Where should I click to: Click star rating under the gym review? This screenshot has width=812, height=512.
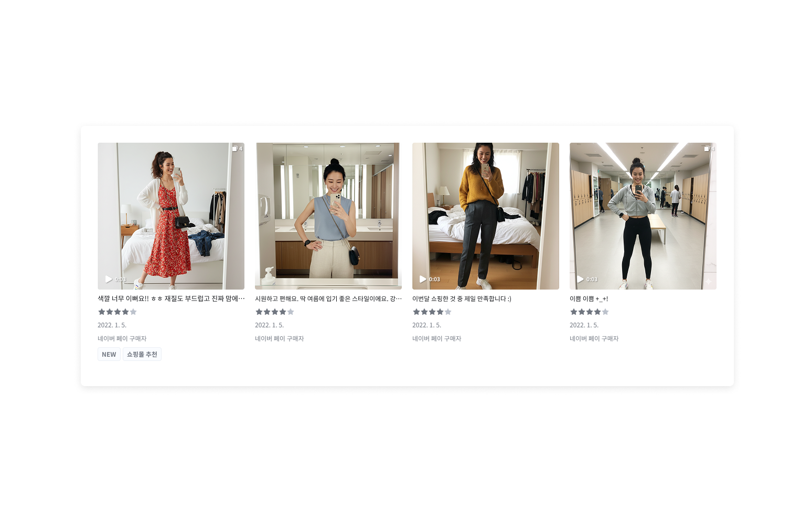[x=590, y=312]
